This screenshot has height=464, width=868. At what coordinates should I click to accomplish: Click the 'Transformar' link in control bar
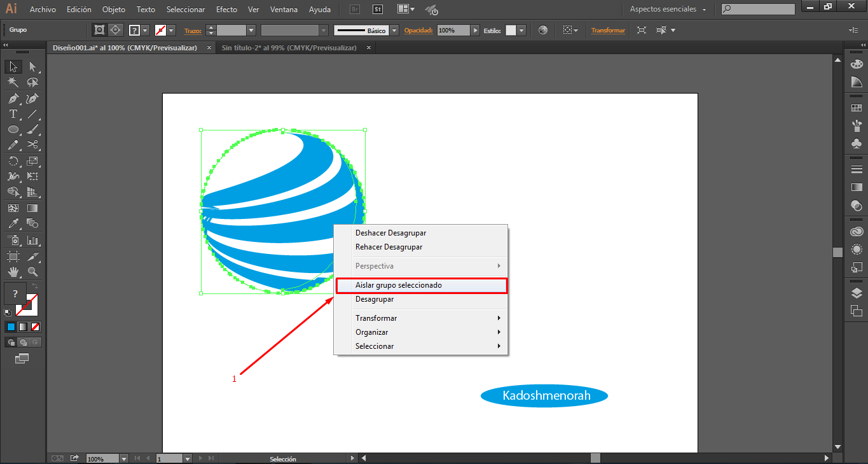click(608, 30)
